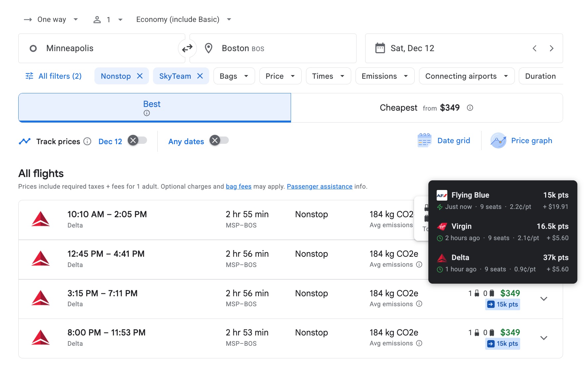Viewport: 588px width, 370px height.
Task: Open the Times filter dropdown
Action: (328, 76)
